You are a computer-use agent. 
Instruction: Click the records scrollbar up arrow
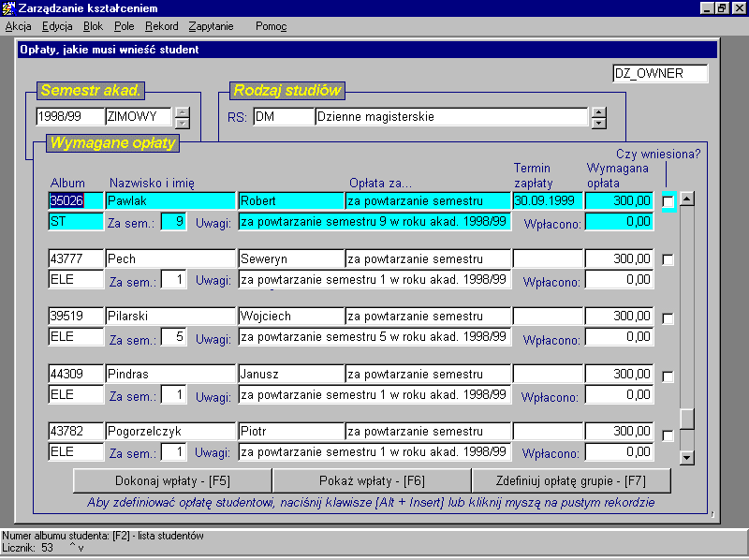click(687, 199)
